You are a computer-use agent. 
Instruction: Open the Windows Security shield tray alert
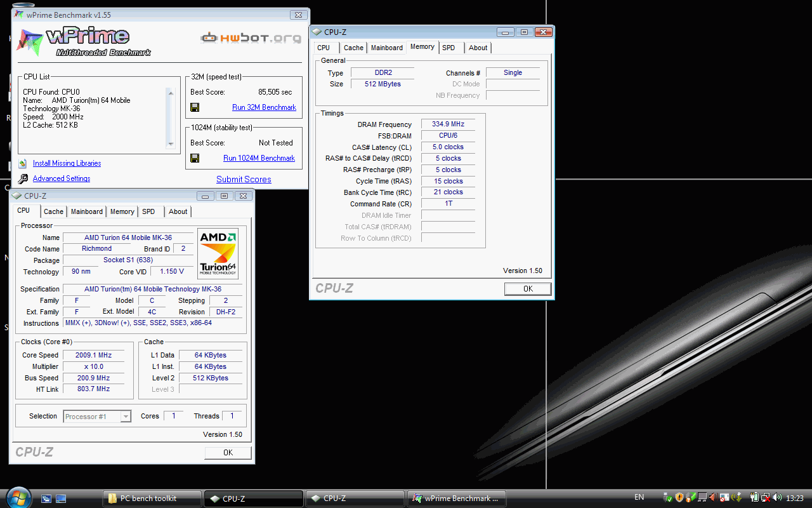pos(679,497)
